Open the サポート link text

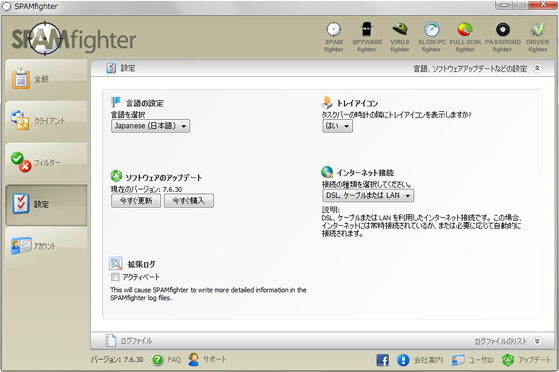tap(215, 360)
